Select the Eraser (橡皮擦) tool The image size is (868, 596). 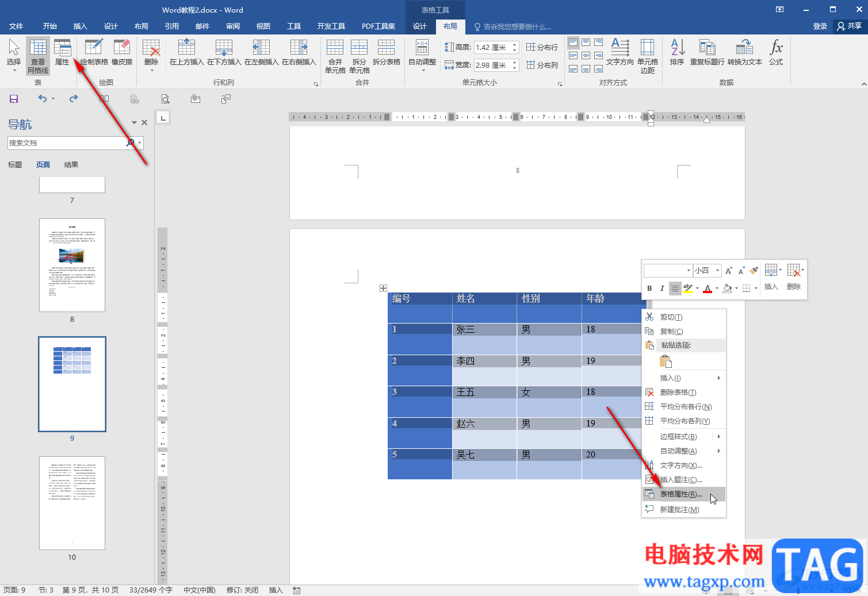(122, 52)
